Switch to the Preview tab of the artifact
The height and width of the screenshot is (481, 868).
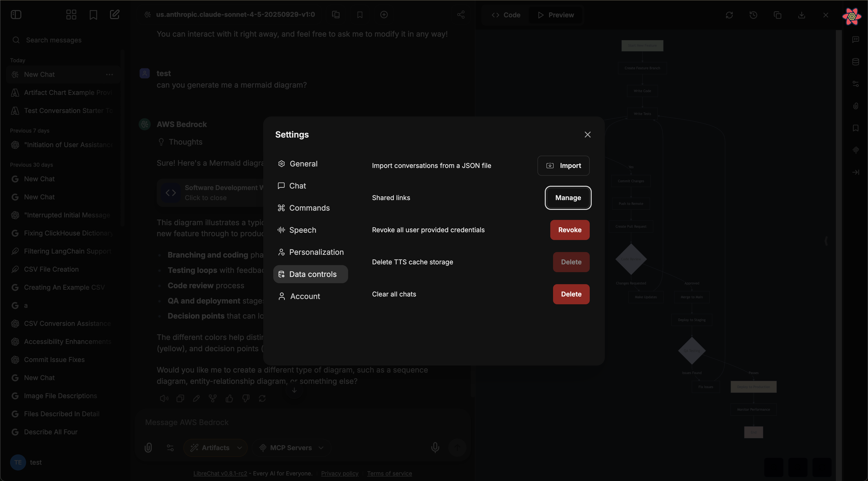(555, 15)
